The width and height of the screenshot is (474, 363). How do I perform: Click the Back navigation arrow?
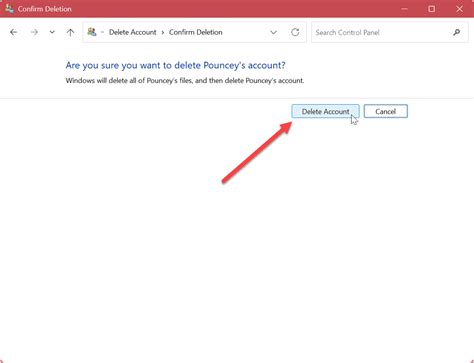[14, 32]
